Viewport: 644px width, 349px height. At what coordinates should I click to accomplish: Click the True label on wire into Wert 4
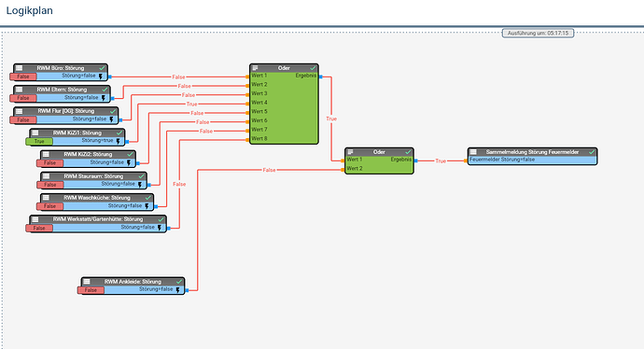(192, 104)
